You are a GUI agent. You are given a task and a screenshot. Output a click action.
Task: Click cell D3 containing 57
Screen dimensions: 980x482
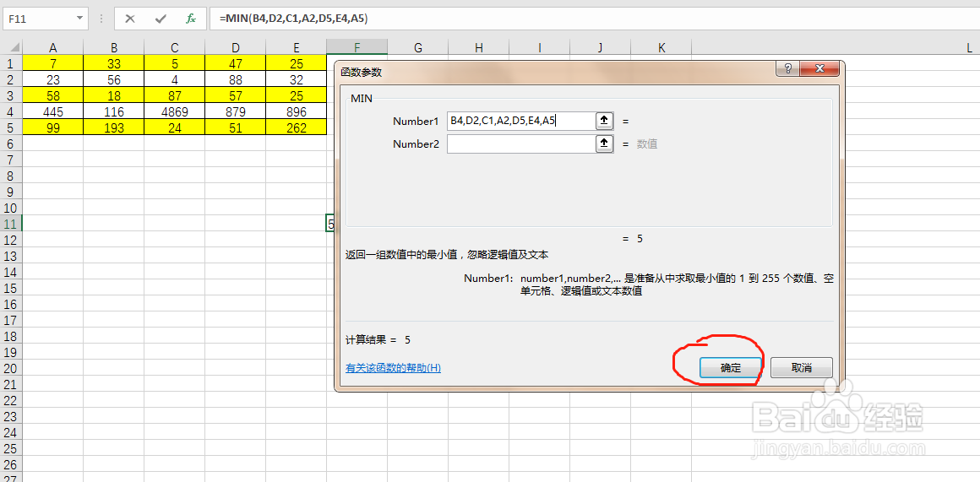pos(235,96)
